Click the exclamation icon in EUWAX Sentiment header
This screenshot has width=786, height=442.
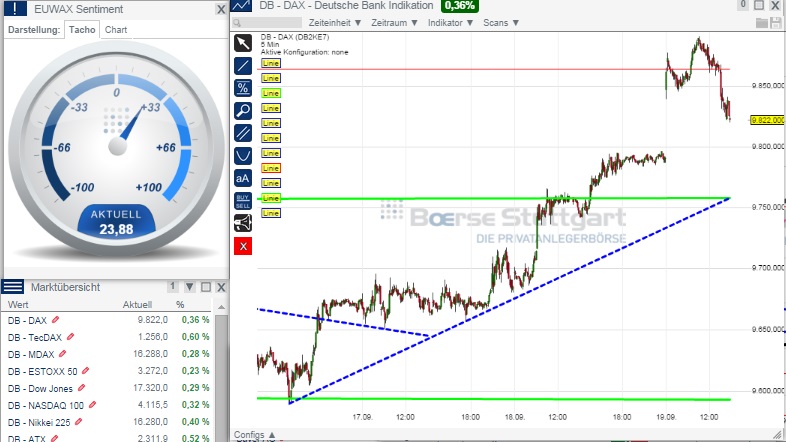15,8
